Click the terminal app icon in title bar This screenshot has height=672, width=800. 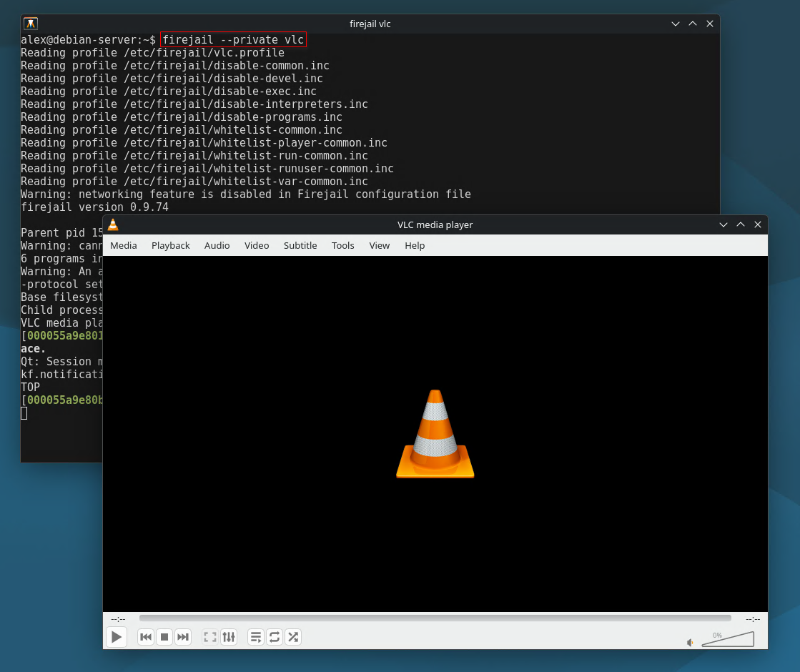click(x=31, y=24)
